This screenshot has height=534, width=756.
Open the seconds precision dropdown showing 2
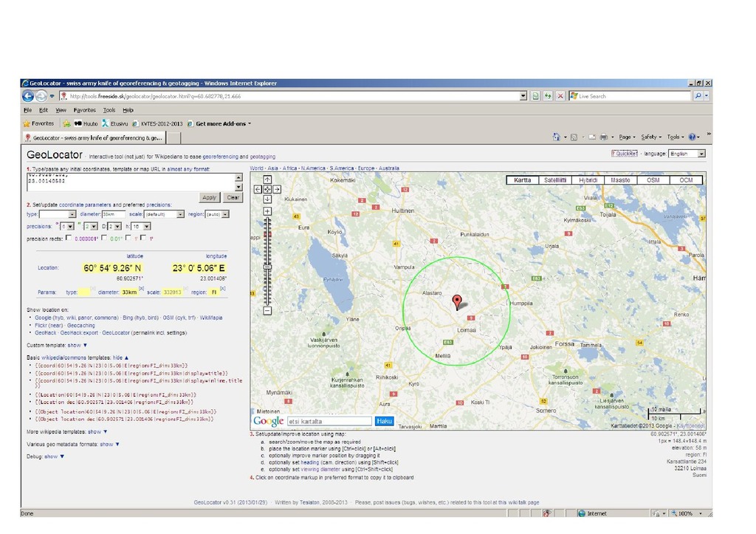[91, 226]
